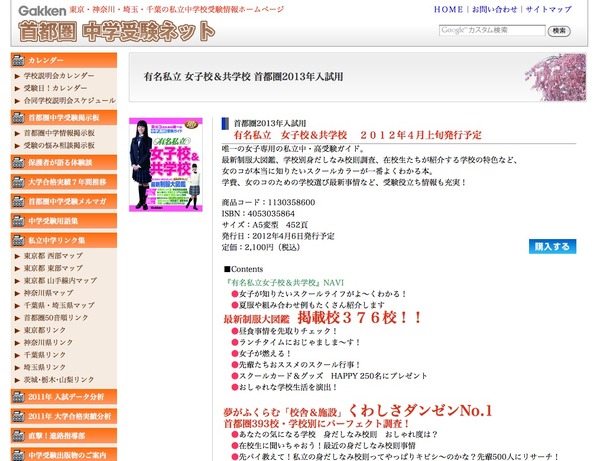
Task: Go to HOME link
Action: point(448,10)
